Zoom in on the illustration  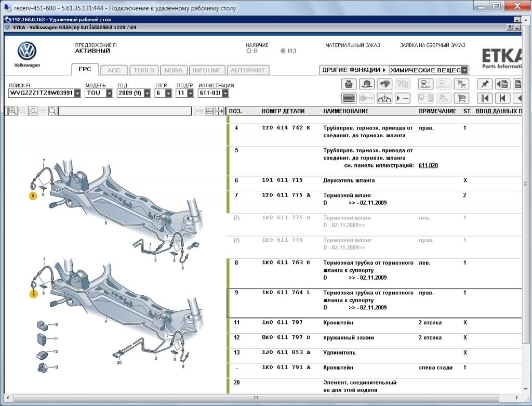(13, 111)
